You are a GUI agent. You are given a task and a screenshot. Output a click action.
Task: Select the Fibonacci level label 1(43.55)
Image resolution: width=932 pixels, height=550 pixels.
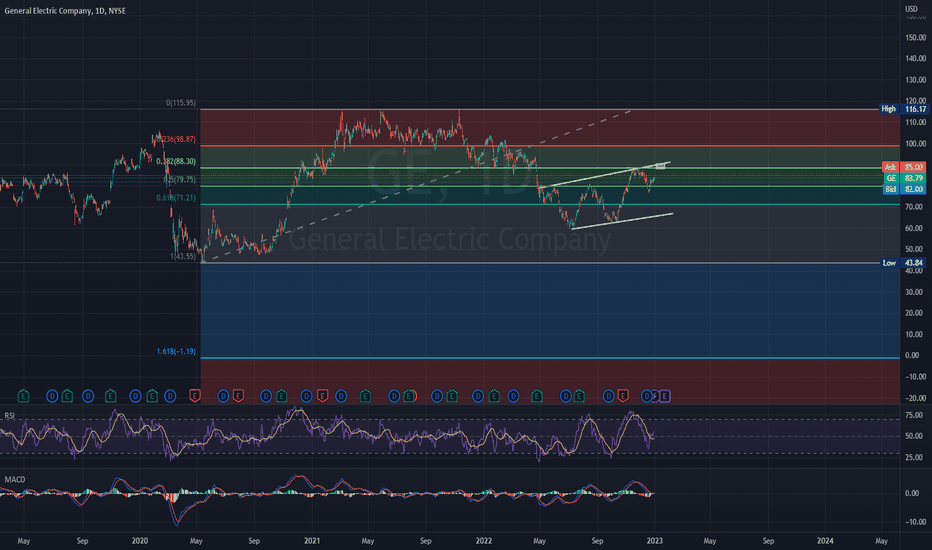(x=183, y=256)
